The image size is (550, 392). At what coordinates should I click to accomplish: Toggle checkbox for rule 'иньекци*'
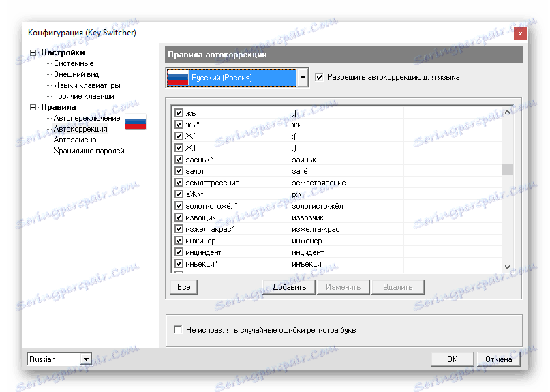click(x=179, y=264)
